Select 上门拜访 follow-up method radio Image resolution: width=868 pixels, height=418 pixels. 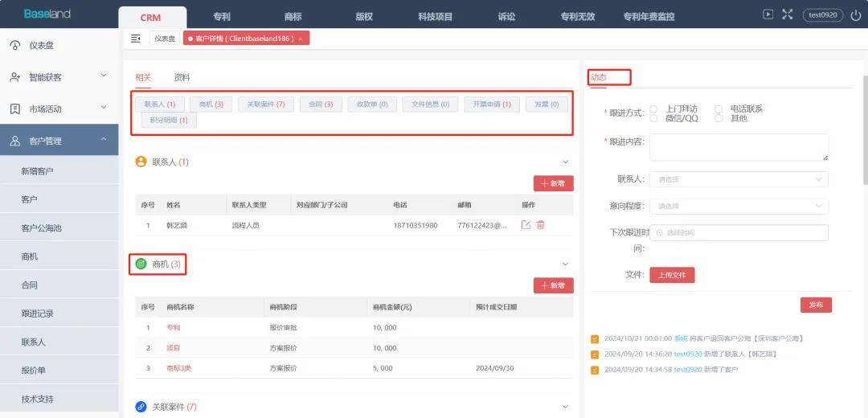tap(653, 109)
